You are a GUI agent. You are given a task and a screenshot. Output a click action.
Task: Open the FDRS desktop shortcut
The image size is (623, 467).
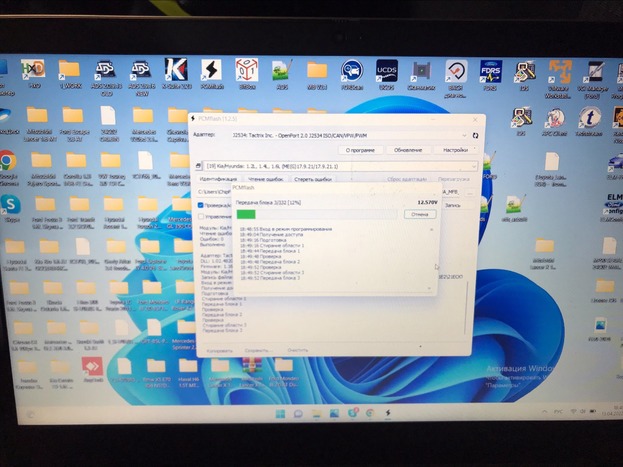click(490, 72)
